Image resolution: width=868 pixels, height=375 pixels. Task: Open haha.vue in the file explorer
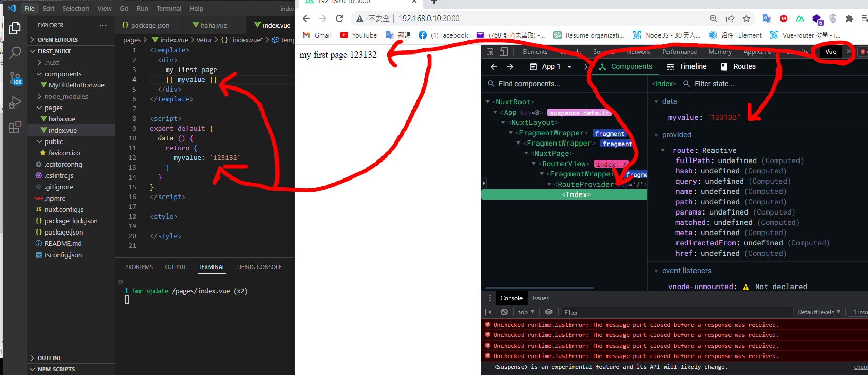62,119
